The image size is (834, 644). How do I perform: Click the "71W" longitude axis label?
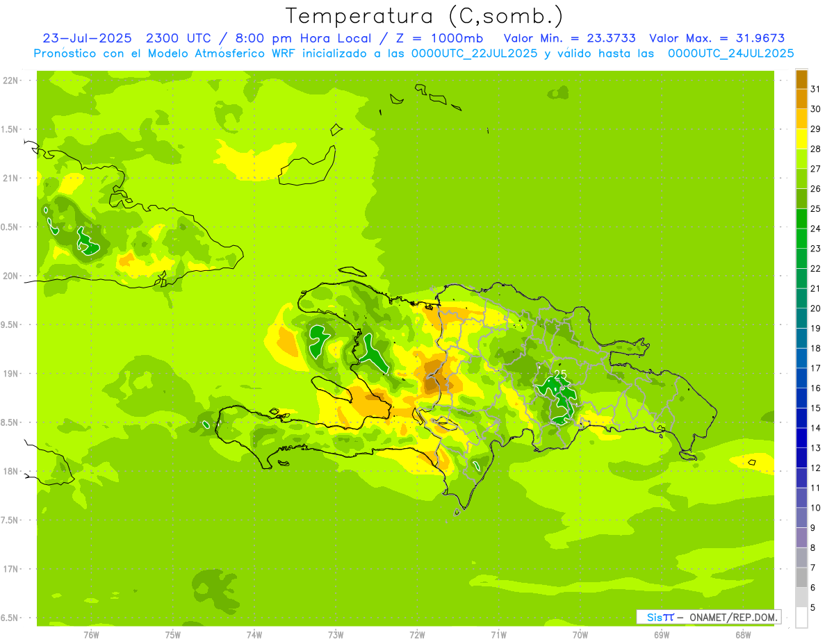[x=498, y=634]
